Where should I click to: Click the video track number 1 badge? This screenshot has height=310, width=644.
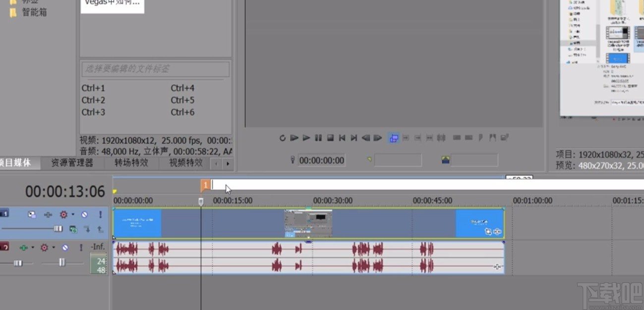[4, 213]
